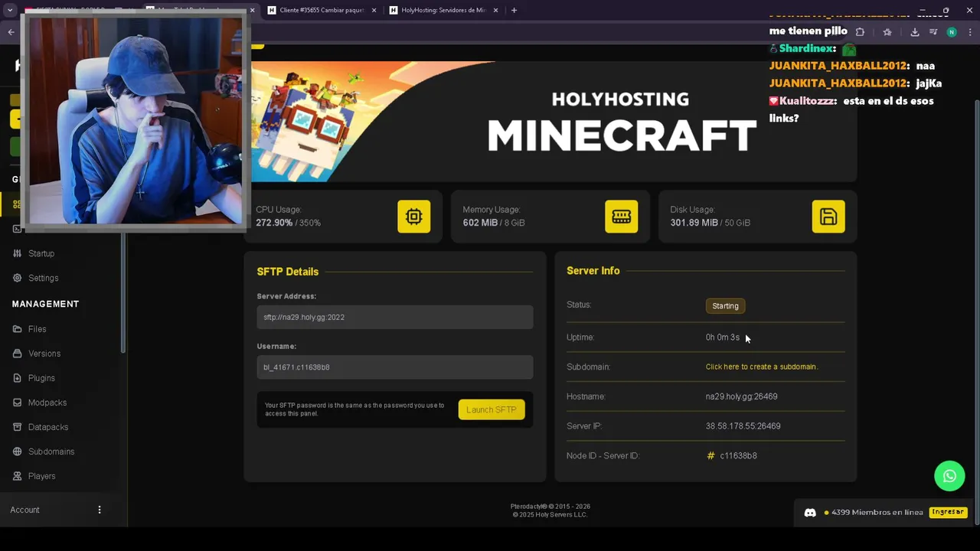Open media controls icon in browser toolbar
Screen dimensions: 980x551
[933, 32]
